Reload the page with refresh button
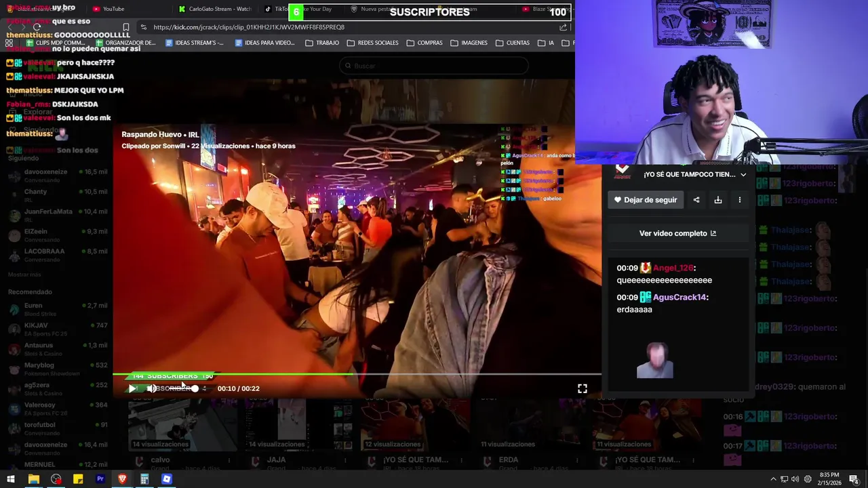868x488 pixels. pos(37,27)
